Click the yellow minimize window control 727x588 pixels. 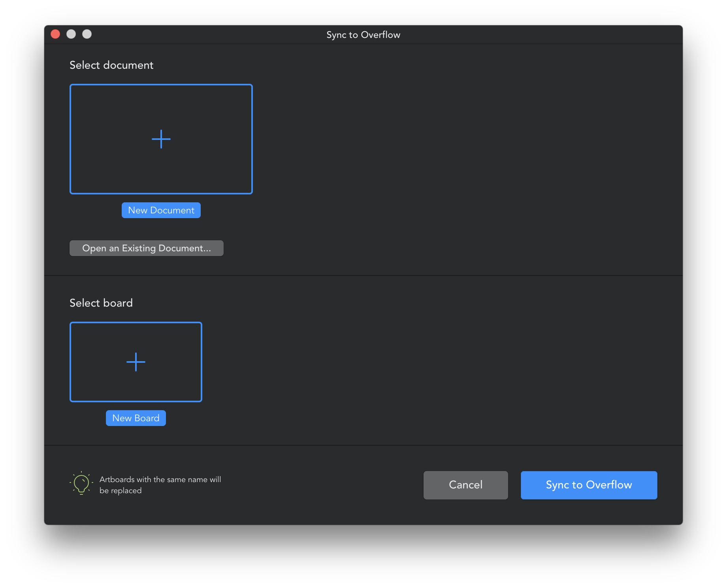tap(72, 34)
